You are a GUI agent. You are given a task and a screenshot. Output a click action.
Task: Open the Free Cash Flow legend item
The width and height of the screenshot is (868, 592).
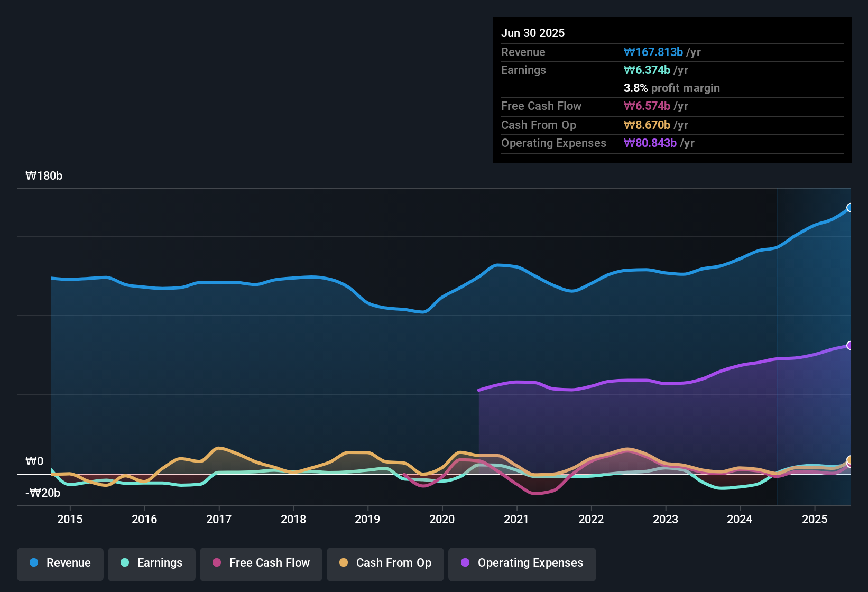pyautogui.click(x=261, y=563)
